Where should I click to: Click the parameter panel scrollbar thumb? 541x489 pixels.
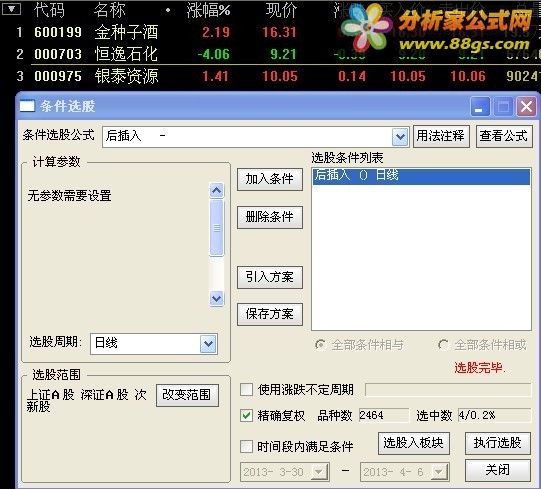pos(217,228)
